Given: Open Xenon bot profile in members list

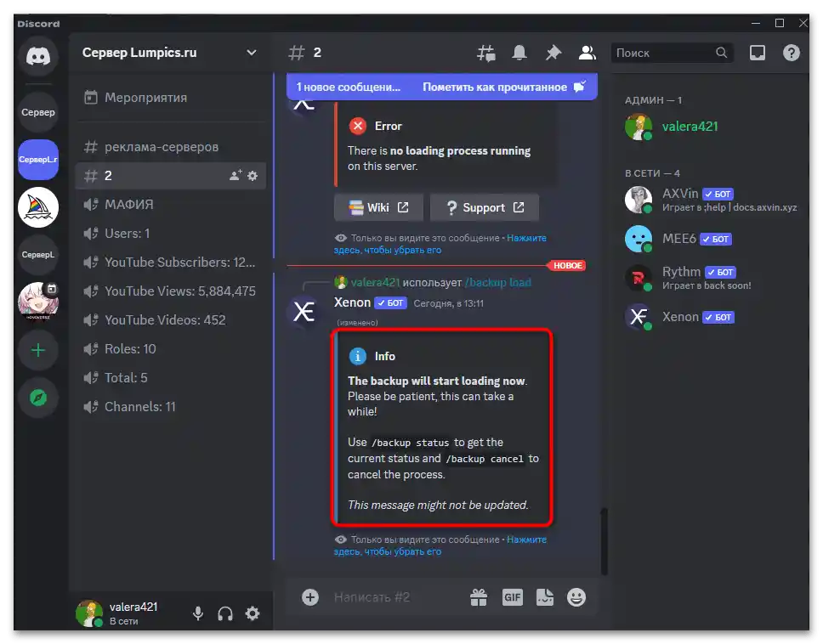Looking at the screenshot, I should [x=712, y=317].
